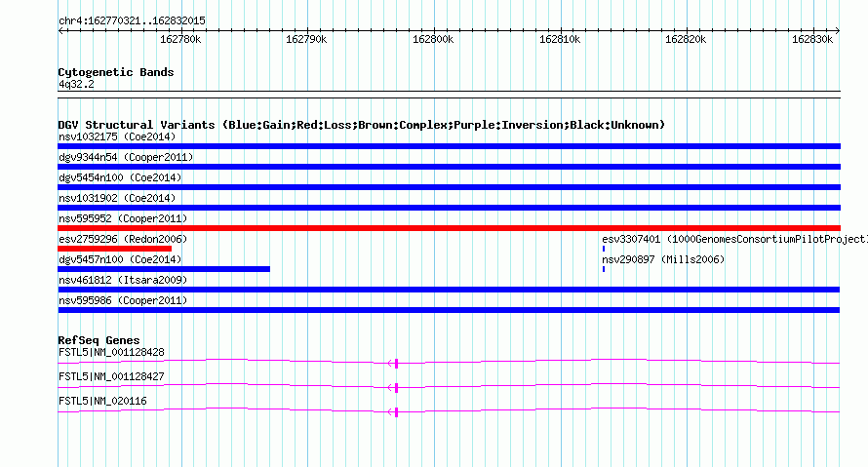Open the esv2759296 (Redon2006) label
The image size is (868, 467).
123,239
